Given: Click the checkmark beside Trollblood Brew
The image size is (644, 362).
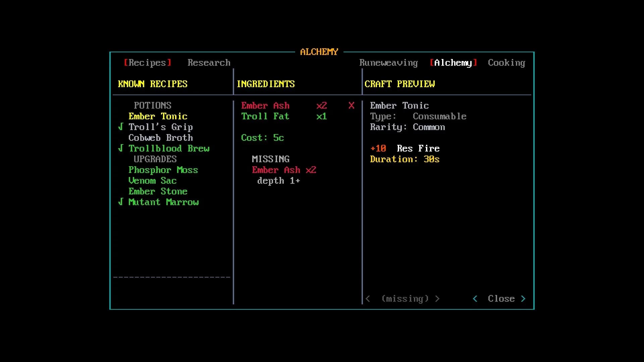Looking at the screenshot, I should [x=121, y=148].
